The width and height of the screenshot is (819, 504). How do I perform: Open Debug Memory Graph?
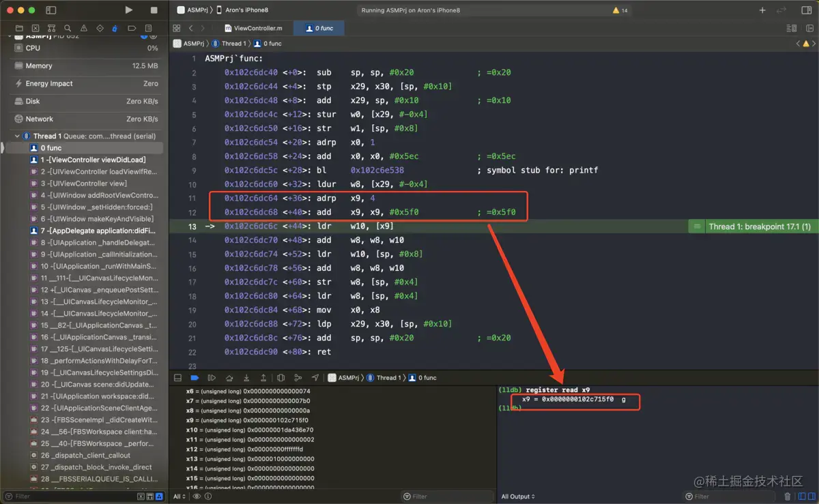point(298,377)
